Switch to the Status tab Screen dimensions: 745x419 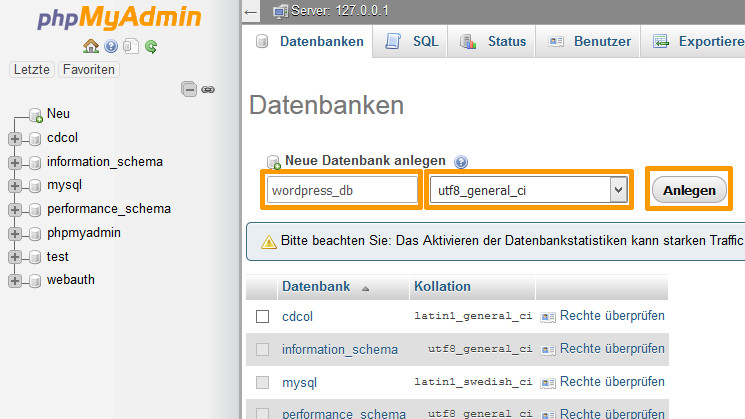point(491,42)
